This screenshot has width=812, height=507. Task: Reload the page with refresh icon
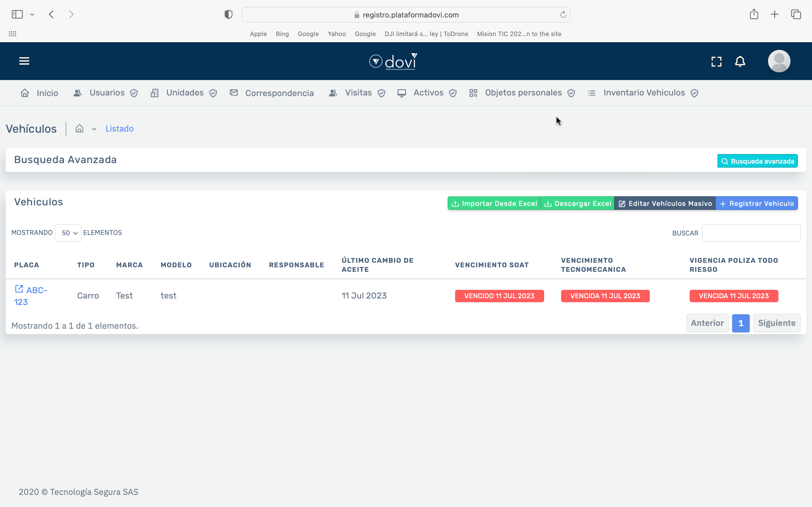coord(563,15)
